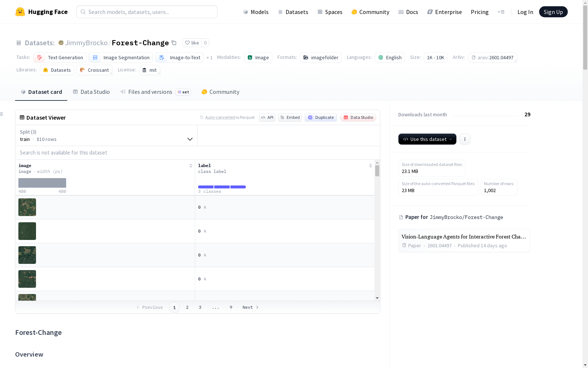Click the Hugging Face logo icon
This screenshot has height=368, width=588.
(x=20, y=12)
